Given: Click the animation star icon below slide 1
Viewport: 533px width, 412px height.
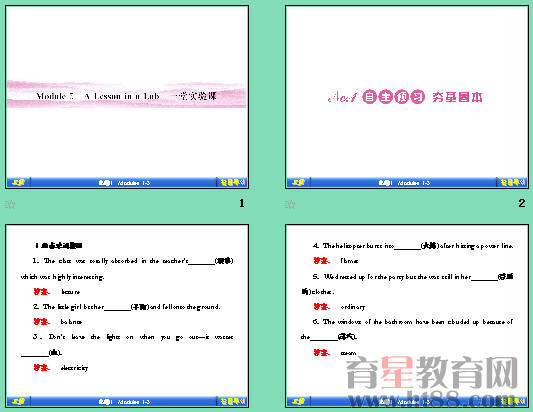Looking at the screenshot, I should (10, 204).
